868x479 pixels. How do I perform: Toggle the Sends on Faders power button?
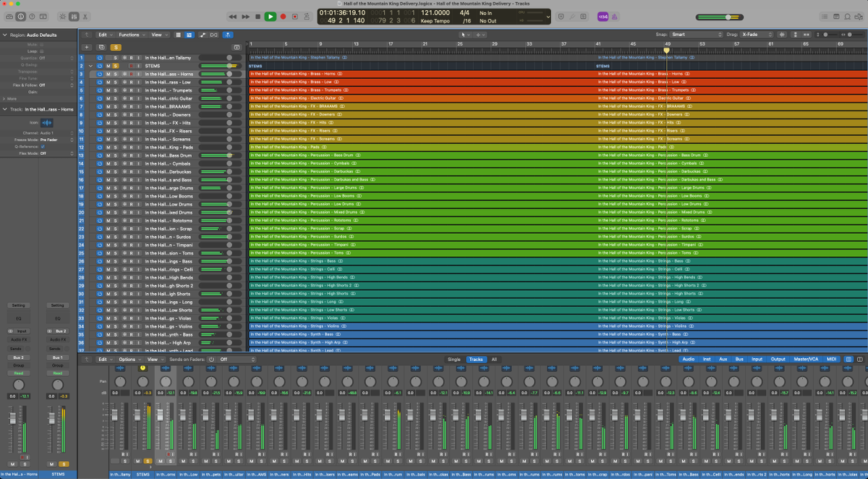coord(211,359)
